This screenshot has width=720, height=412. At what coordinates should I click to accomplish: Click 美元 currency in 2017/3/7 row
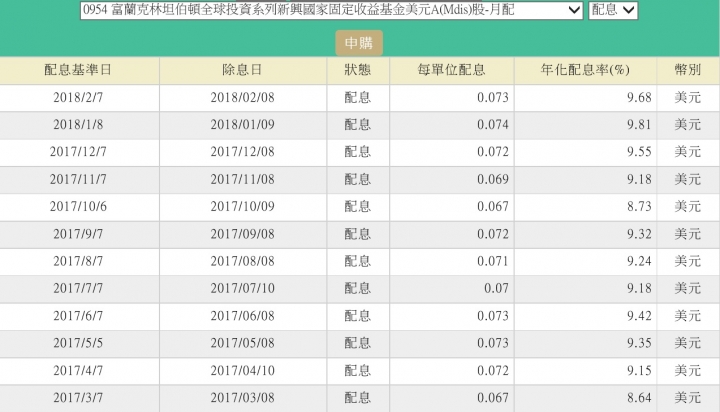pos(688,397)
